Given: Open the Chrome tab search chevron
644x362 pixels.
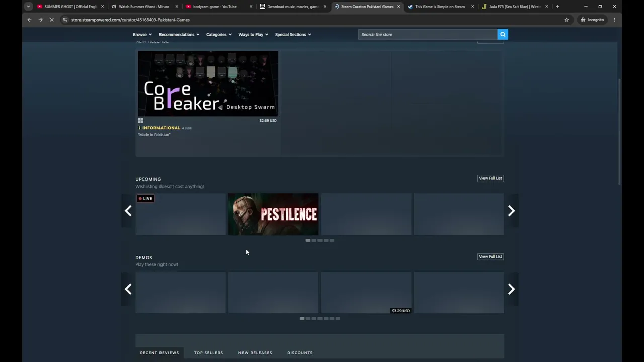Looking at the screenshot, I should click(28, 7).
